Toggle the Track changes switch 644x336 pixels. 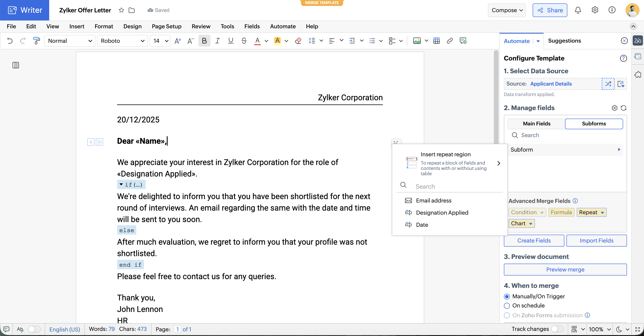pos(557,329)
